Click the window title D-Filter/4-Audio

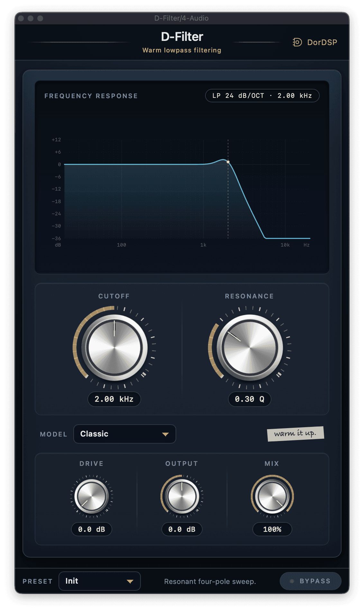coord(182,18)
